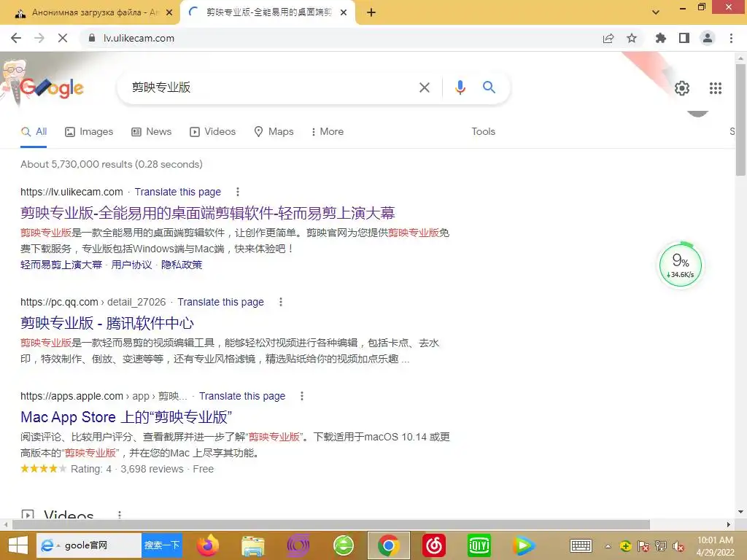Viewport: 747px width, 560px height.
Task: Open options for the apps.apple.com result
Action: click(x=302, y=396)
